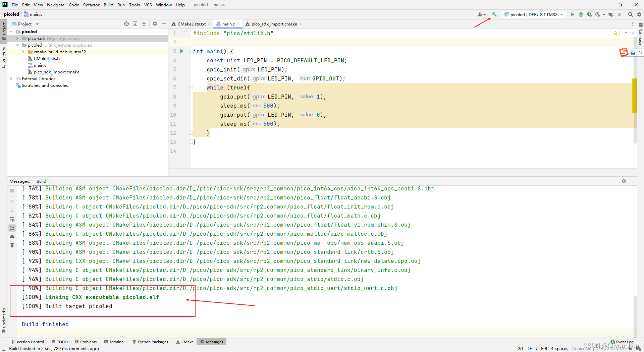Switch to the CMakeLists.txt editor tab
644x352 pixels.
pos(191,24)
